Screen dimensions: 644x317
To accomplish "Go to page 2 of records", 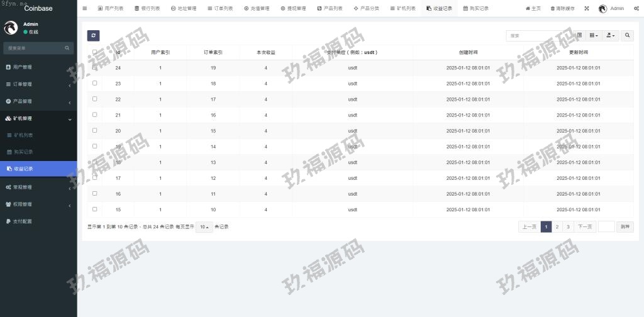I will coord(557,227).
